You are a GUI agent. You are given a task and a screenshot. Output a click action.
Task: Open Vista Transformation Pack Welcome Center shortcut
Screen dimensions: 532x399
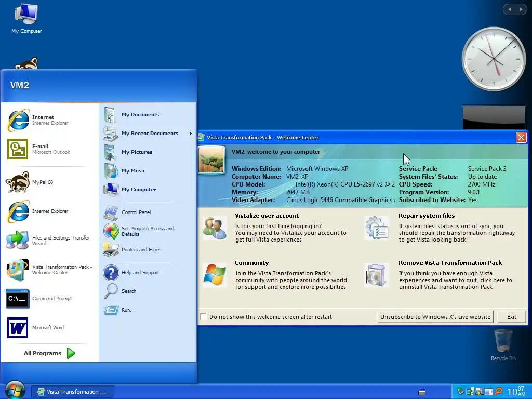click(x=49, y=270)
